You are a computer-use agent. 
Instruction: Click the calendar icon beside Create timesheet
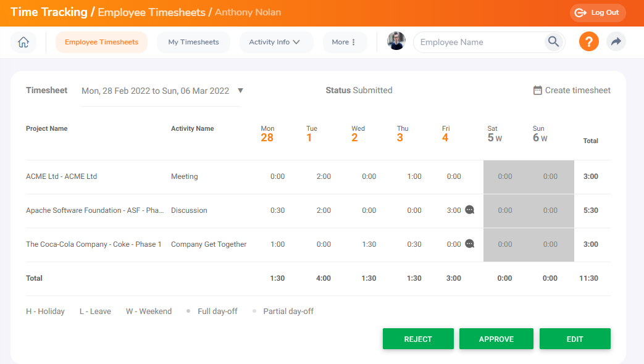point(537,90)
